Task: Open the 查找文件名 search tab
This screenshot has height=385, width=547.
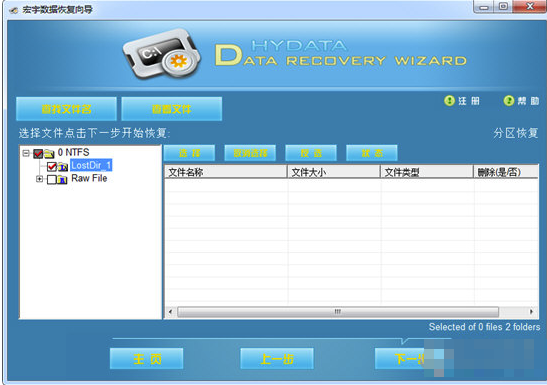Action: [66, 109]
